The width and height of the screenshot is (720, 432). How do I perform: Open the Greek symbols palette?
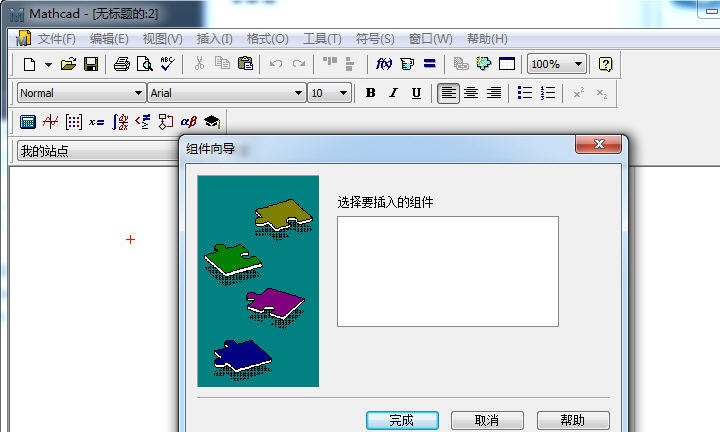[188, 122]
